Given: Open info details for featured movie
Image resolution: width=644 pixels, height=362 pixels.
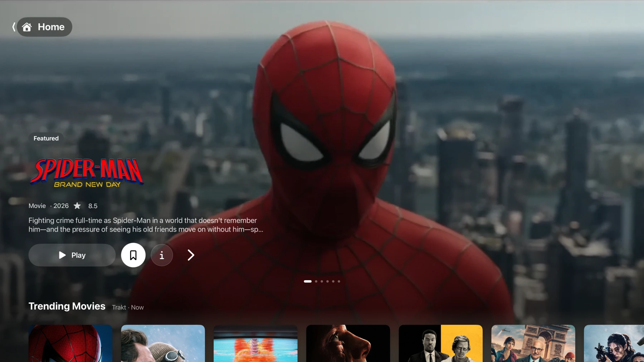Looking at the screenshot, I should click(162, 255).
